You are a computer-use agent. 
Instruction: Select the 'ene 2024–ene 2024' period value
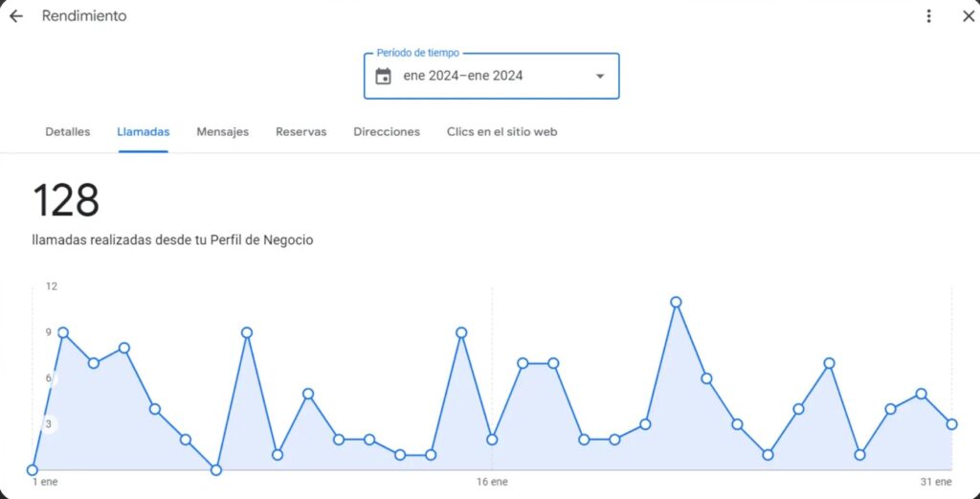(x=463, y=77)
